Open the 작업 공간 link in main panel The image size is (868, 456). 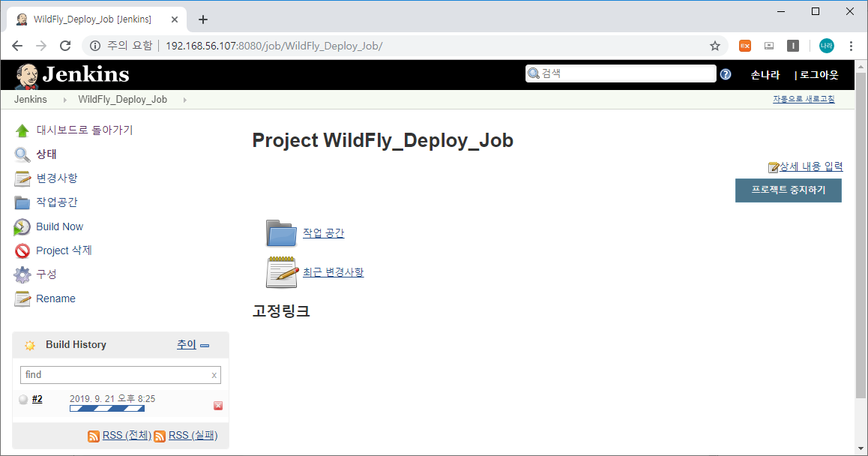323,233
